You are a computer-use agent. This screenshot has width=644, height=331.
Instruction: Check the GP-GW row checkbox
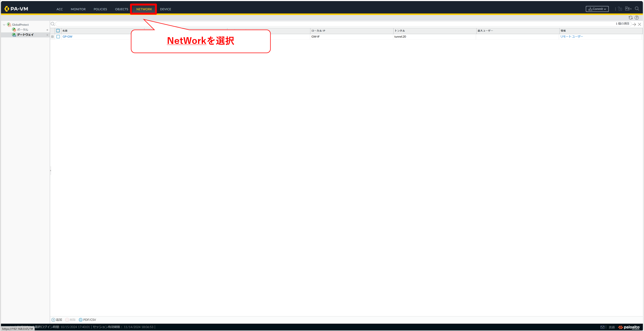pos(58,37)
